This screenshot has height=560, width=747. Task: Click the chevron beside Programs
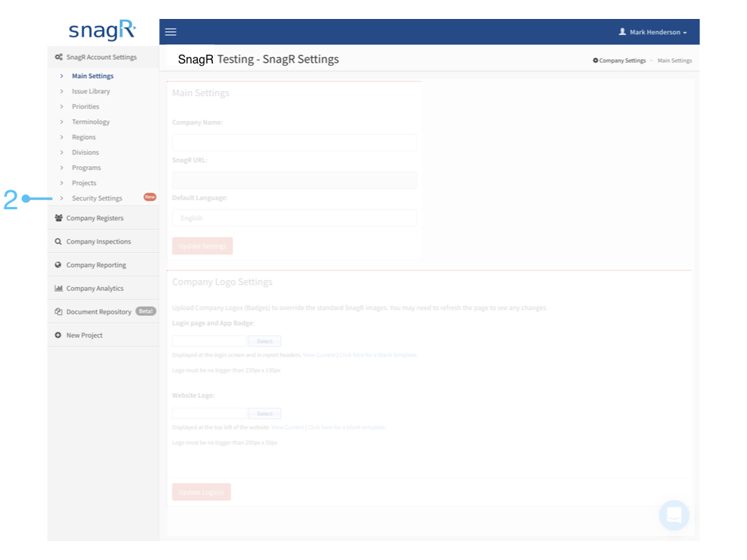point(61,167)
